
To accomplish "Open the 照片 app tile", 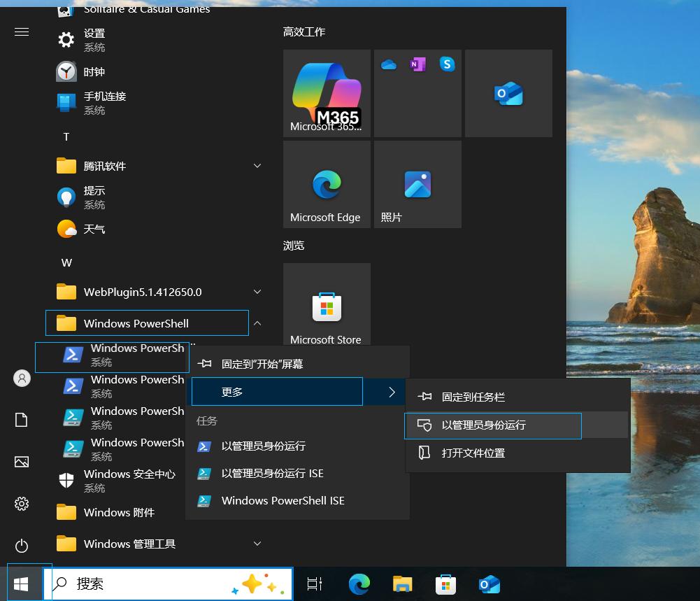I will click(x=417, y=183).
